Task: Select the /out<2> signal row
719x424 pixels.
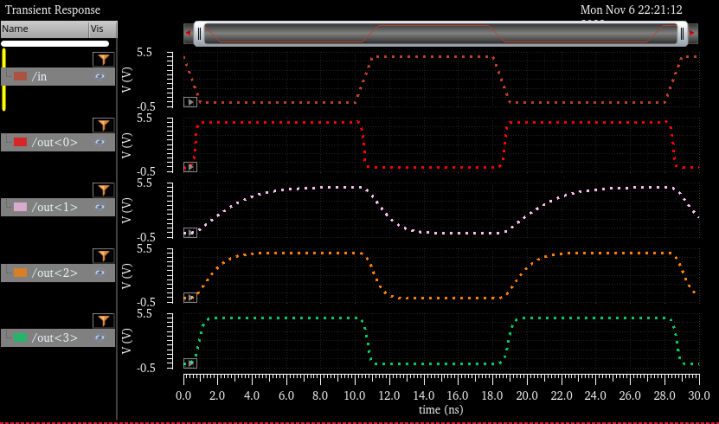Action: point(58,273)
